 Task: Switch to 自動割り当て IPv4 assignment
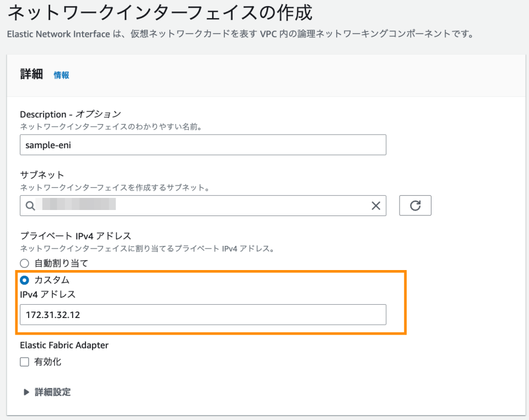pos(24,263)
